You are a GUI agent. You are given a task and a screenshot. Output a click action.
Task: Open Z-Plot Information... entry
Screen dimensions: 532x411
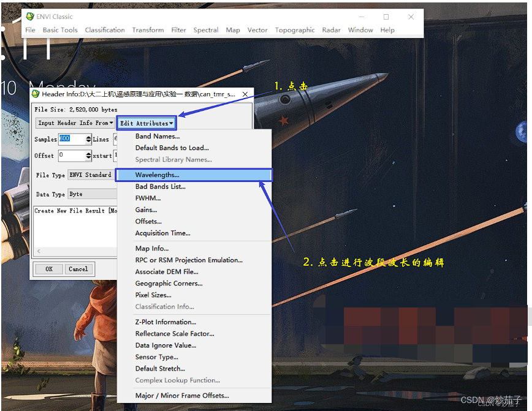165,322
